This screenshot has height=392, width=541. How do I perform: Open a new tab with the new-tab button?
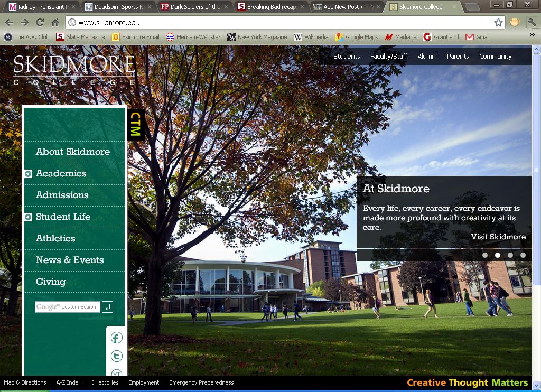(x=472, y=6)
